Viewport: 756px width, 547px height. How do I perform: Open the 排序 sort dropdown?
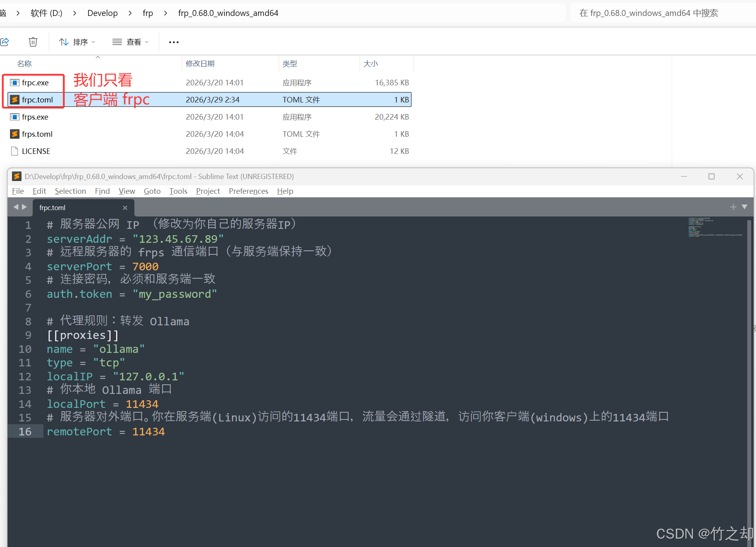click(x=77, y=42)
